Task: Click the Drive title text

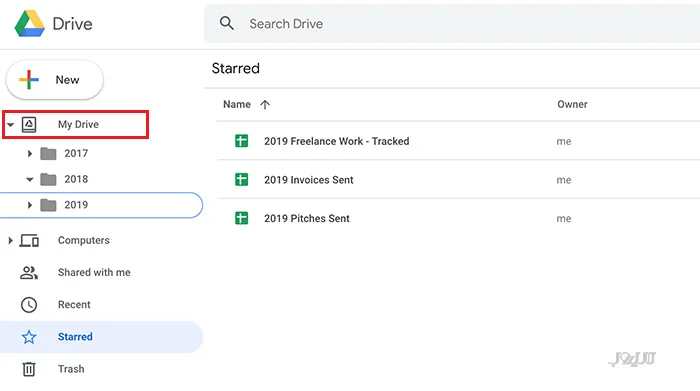Action: tap(72, 24)
